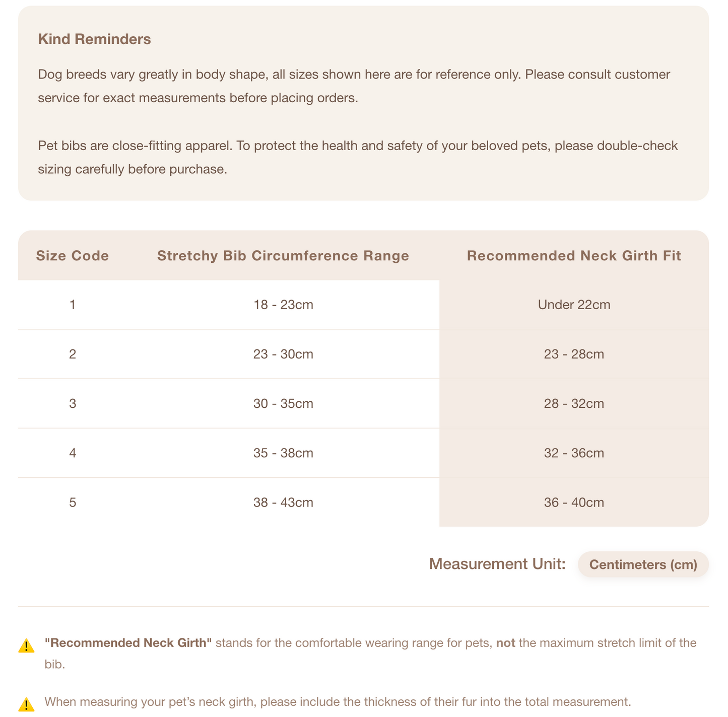
Task: Select size code 4 row
Action: [x=363, y=453]
